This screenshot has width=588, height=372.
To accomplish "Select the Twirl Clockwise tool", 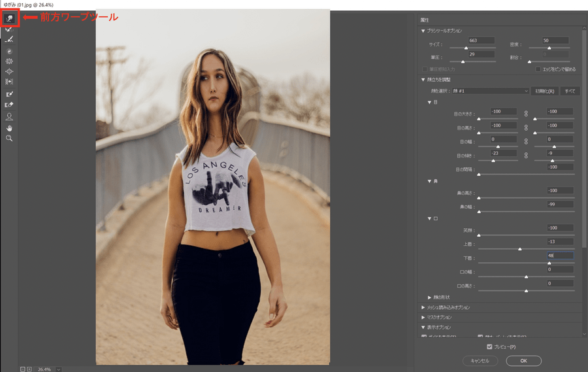I will pos(9,51).
